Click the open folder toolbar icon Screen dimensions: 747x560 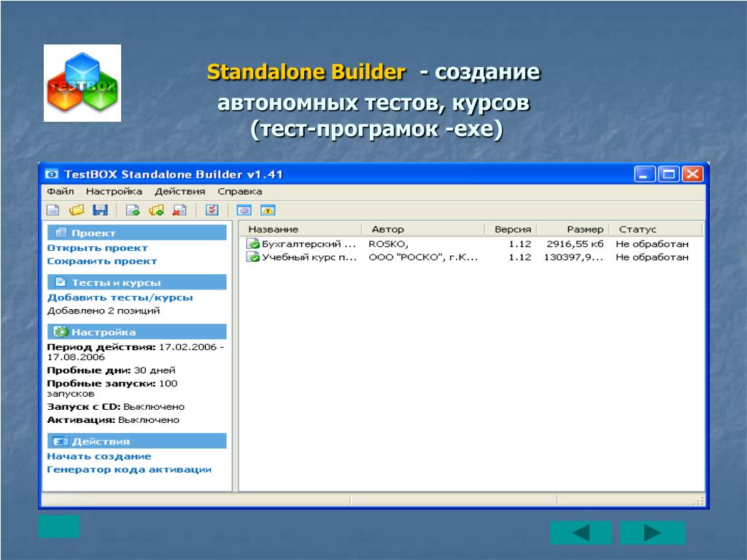(76, 210)
